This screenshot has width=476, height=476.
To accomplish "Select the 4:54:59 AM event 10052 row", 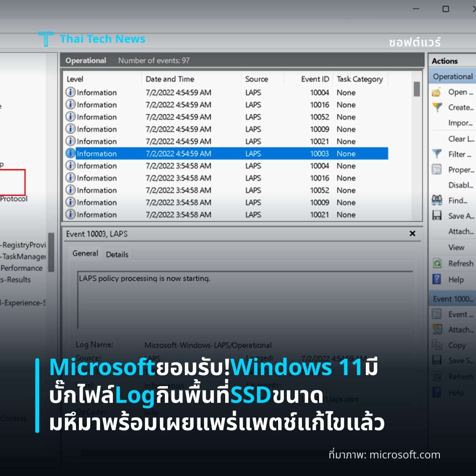I will 227,117.
